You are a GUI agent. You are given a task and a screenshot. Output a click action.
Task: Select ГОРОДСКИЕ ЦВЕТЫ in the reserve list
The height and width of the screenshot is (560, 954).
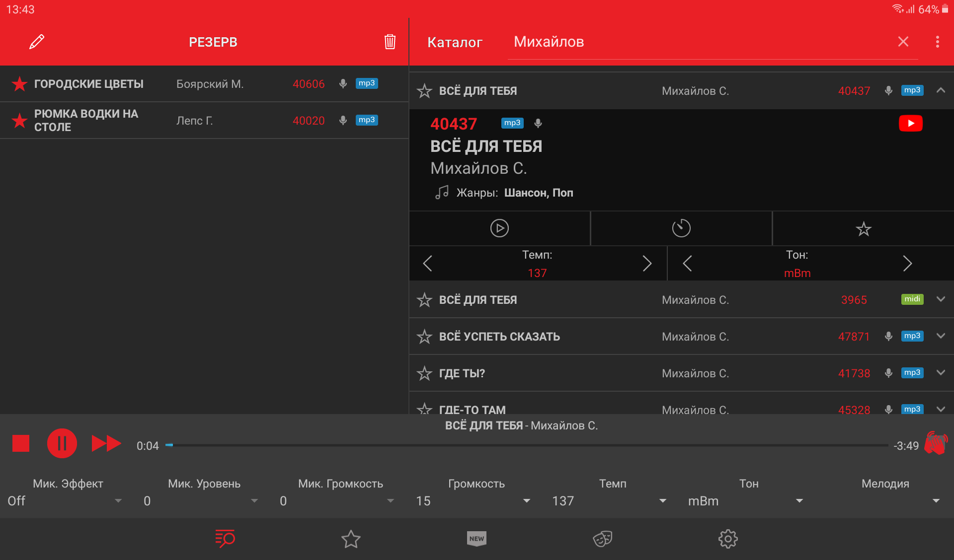[204, 84]
